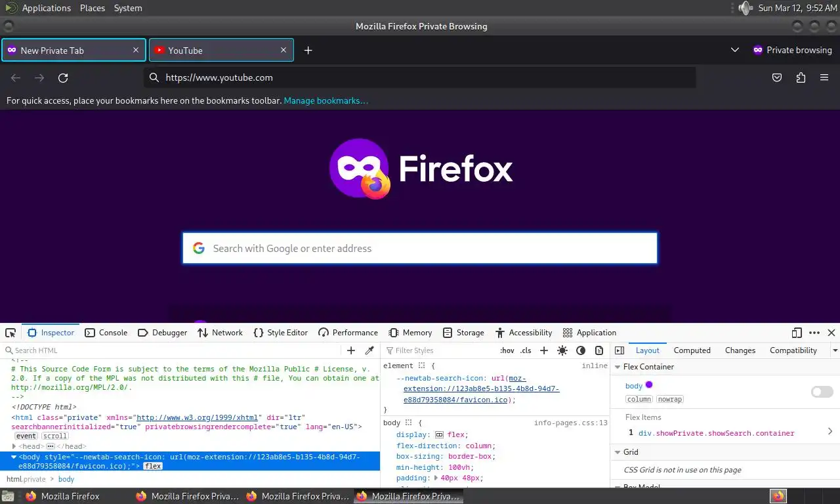Switch to the Network tab
The height and width of the screenshot is (504, 840).
pos(220,333)
